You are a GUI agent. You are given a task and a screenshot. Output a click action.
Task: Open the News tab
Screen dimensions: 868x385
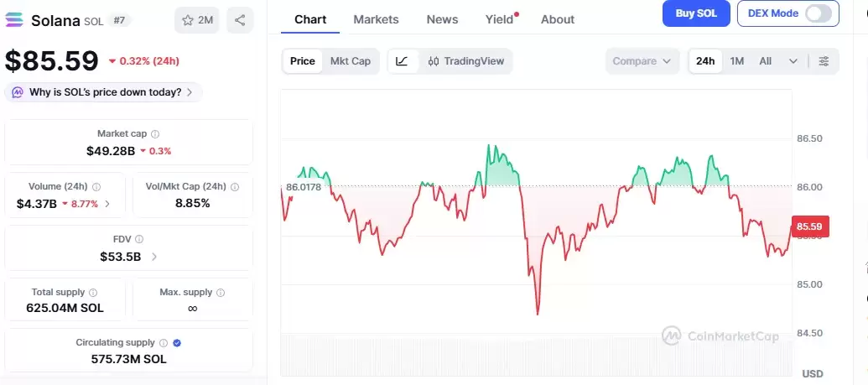pyautogui.click(x=442, y=19)
